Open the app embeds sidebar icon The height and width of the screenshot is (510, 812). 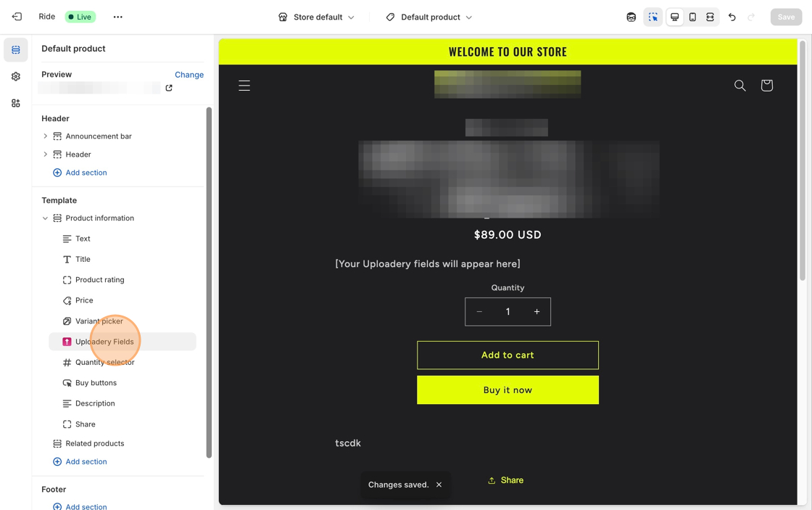[16, 103]
